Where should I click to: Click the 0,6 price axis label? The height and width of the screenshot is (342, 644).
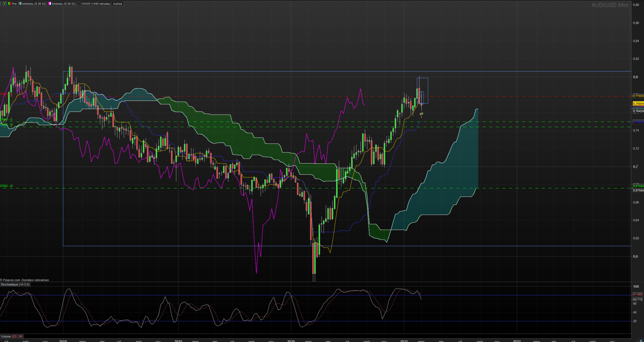pyautogui.click(x=635, y=256)
